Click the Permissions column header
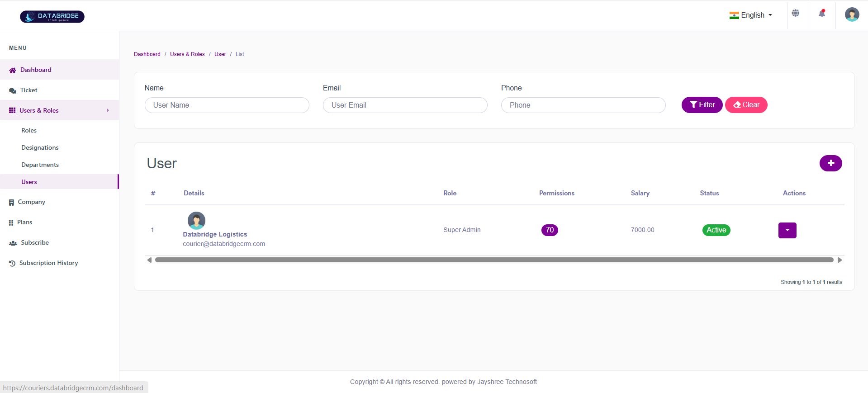The width and height of the screenshot is (868, 393). [x=557, y=193]
